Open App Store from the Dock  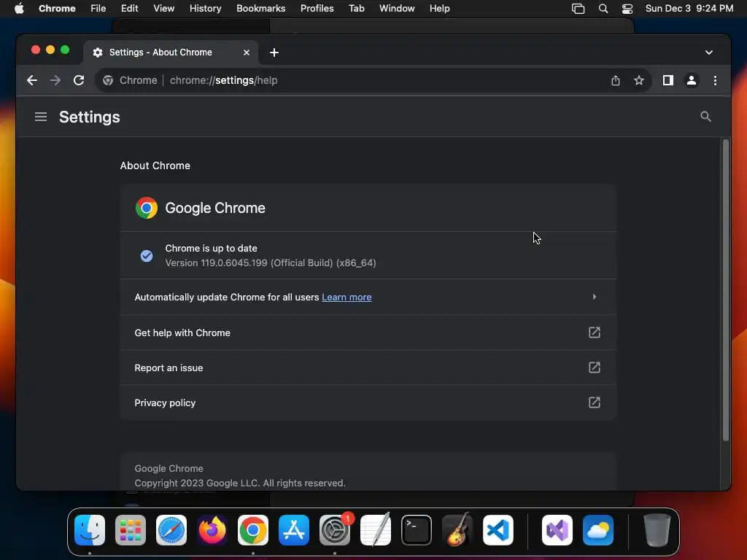tap(293, 530)
